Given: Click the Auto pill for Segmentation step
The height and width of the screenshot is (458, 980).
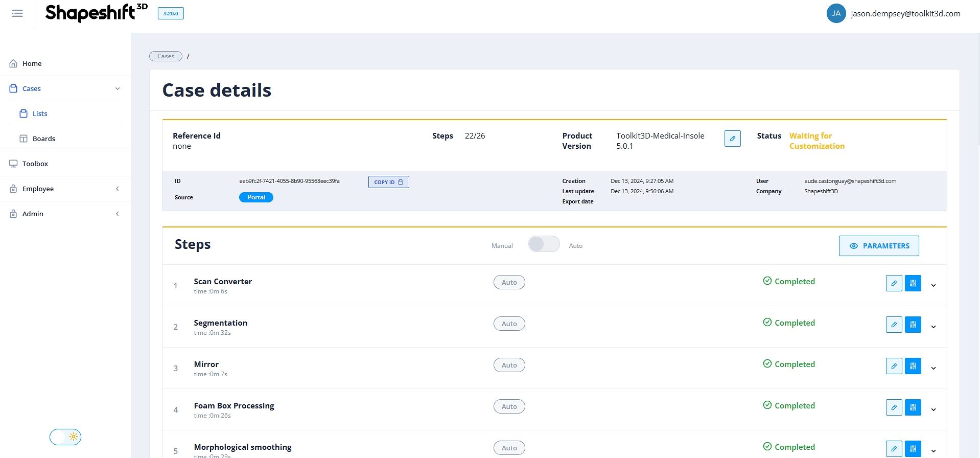Looking at the screenshot, I should click(x=509, y=324).
